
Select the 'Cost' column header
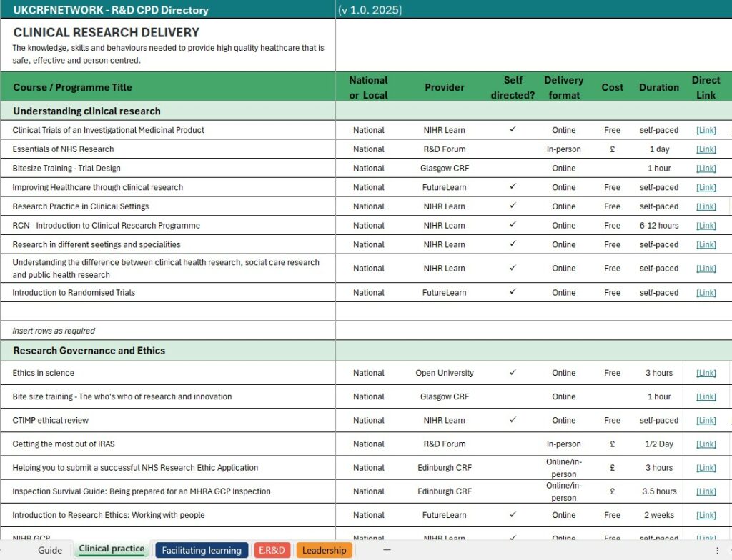click(612, 87)
